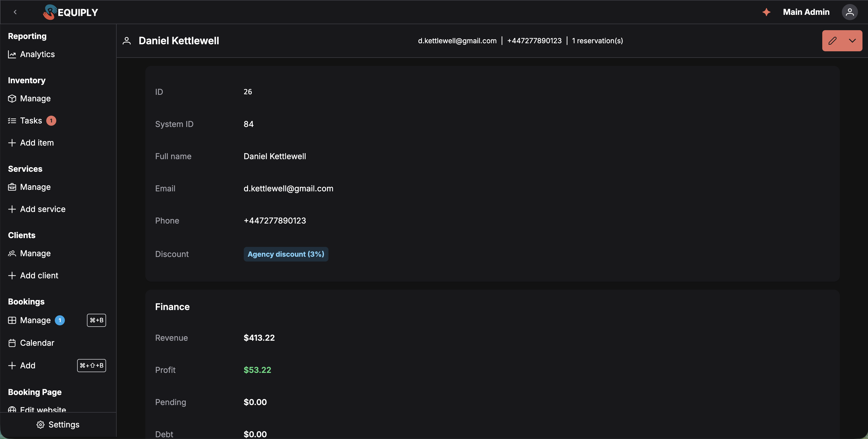Click the Inventory Manage box icon

(12, 99)
